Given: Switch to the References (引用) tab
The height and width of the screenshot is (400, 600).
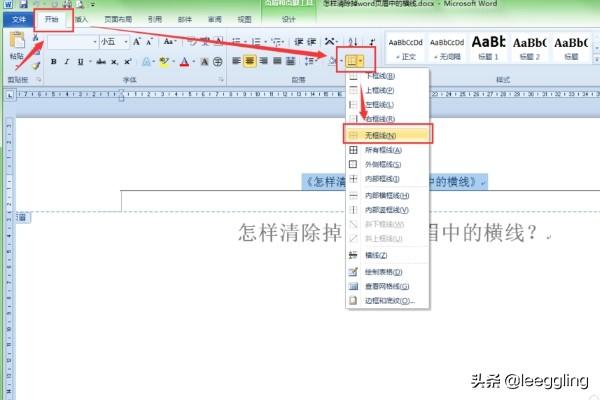Looking at the screenshot, I should pos(155,19).
